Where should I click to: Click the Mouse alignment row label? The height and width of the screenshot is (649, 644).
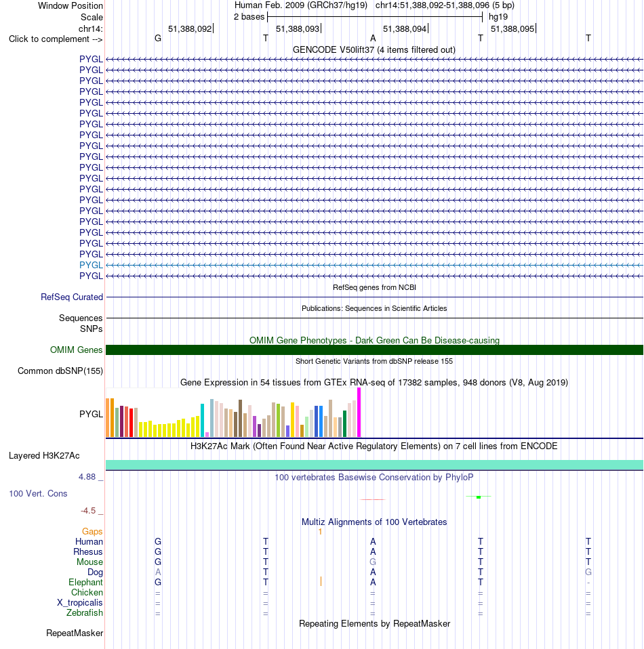tap(89, 562)
